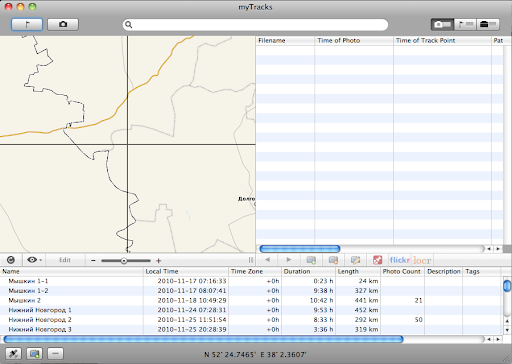Select the track Мышкин 1-1

point(28,281)
